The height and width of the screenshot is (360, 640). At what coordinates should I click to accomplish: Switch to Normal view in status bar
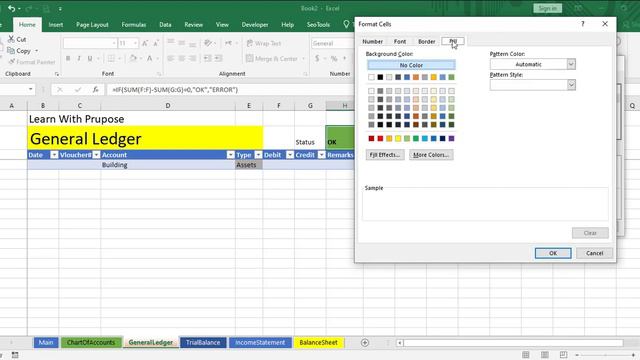tap(526, 354)
